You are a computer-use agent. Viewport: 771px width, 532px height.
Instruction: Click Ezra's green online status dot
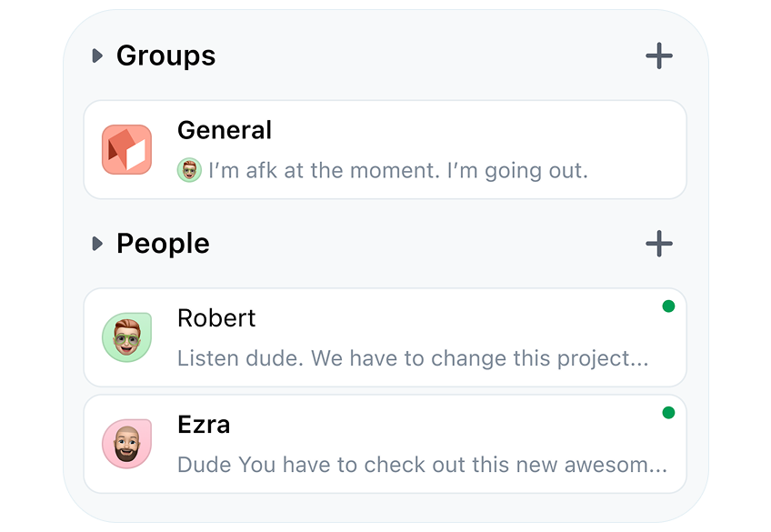coord(669,413)
